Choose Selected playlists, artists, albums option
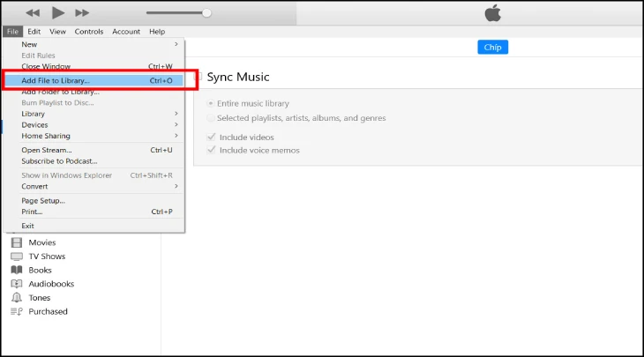Image resolution: width=644 pixels, height=357 pixels. (x=211, y=118)
